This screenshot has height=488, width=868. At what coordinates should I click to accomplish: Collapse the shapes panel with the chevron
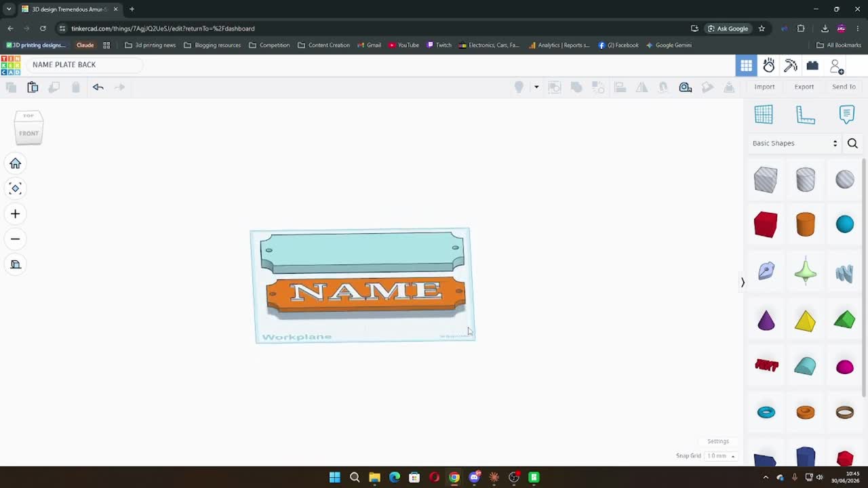pyautogui.click(x=743, y=282)
